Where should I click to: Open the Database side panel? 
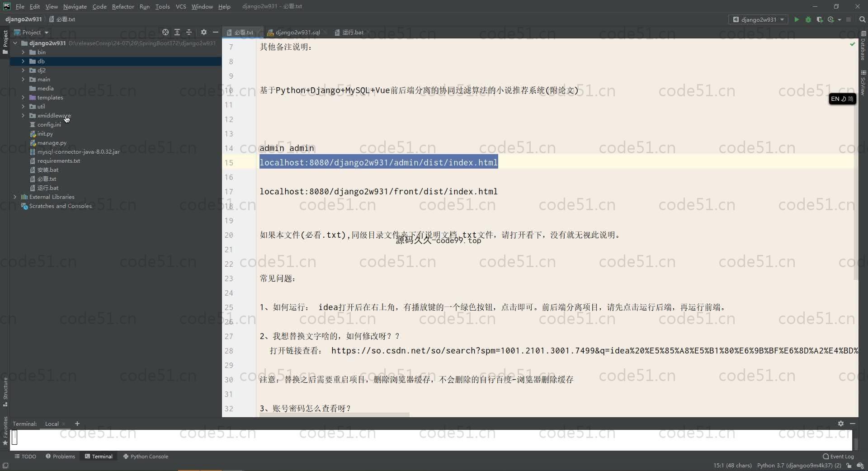click(863, 46)
